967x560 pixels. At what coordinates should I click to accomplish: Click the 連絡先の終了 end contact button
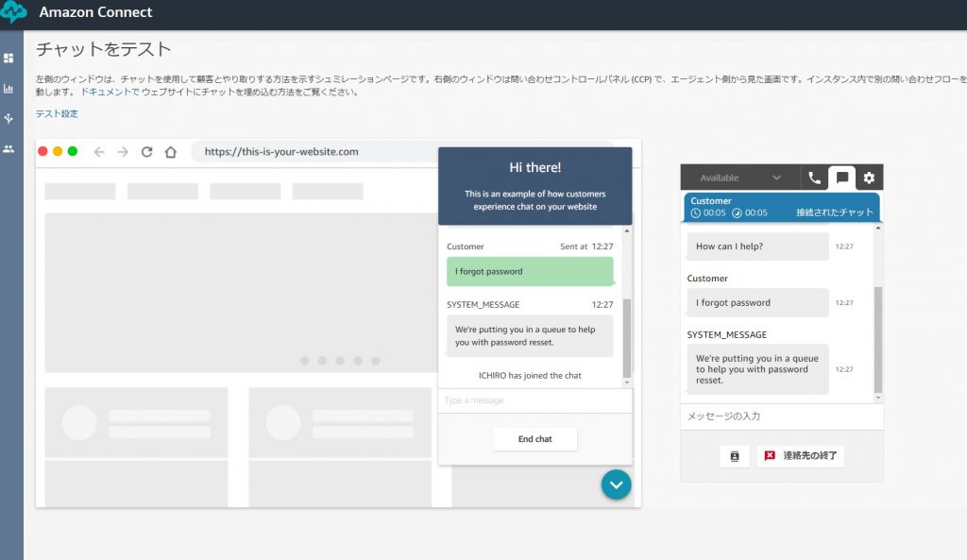coord(801,456)
